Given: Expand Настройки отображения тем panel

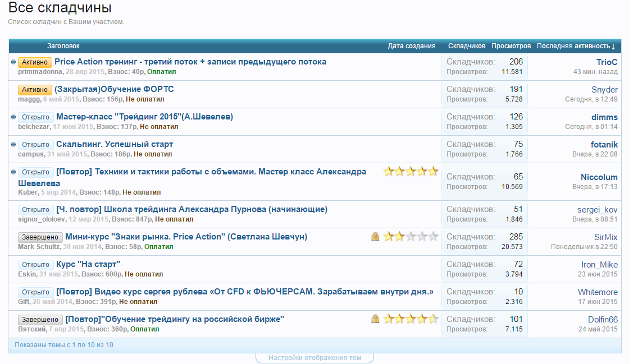Looking at the screenshot, I should (315, 358).
